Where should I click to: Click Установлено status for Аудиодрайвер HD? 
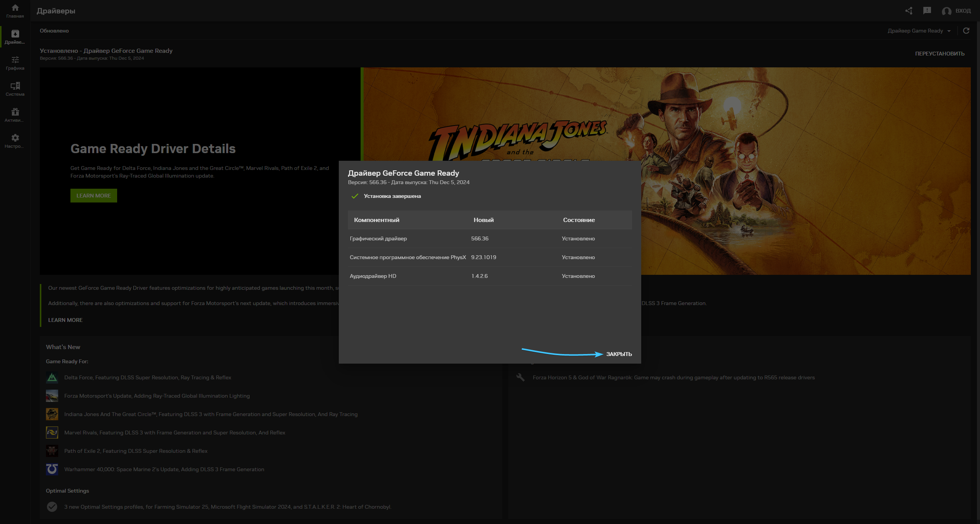point(578,276)
